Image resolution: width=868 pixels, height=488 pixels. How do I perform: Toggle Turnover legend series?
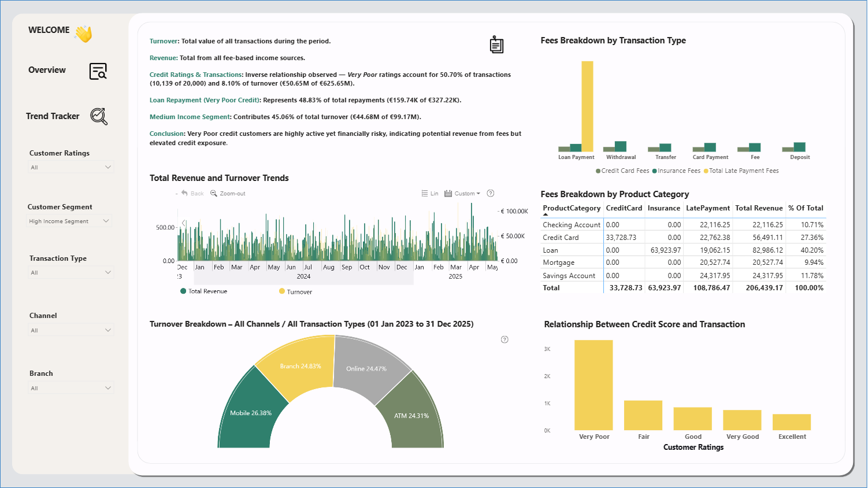coord(295,291)
